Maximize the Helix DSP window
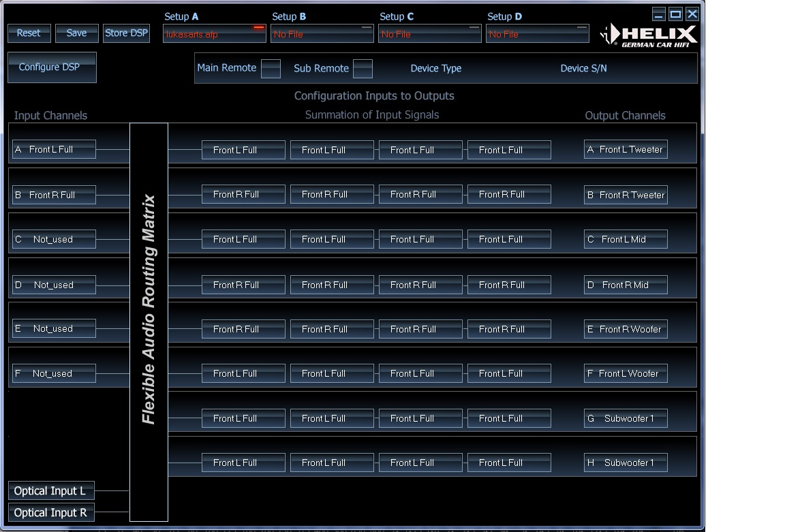The height and width of the screenshot is (532, 785). (675, 14)
